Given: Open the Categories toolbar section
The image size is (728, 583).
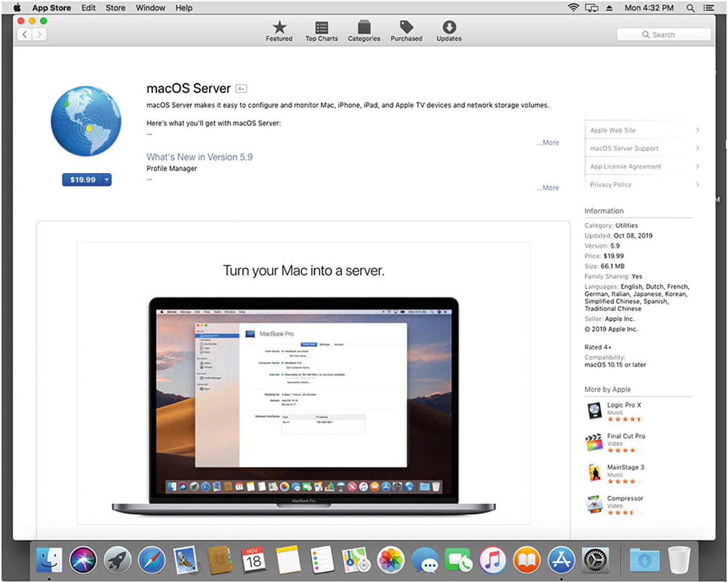Looking at the screenshot, I should click(364, 31).
